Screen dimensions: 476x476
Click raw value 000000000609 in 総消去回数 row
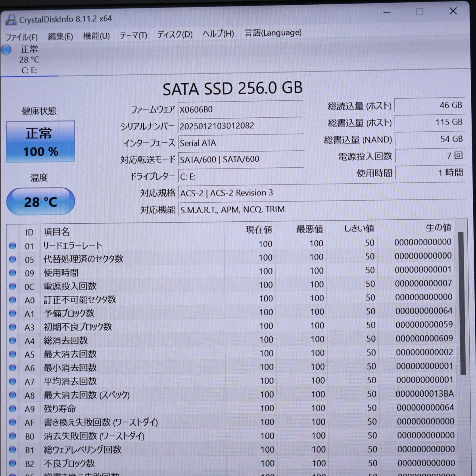424,338
